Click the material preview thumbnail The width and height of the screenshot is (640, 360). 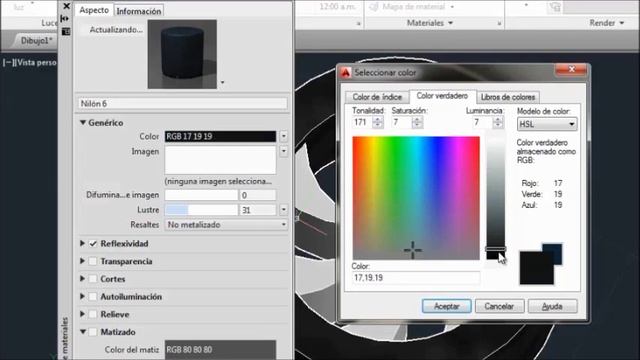click(x=182, y=54)
